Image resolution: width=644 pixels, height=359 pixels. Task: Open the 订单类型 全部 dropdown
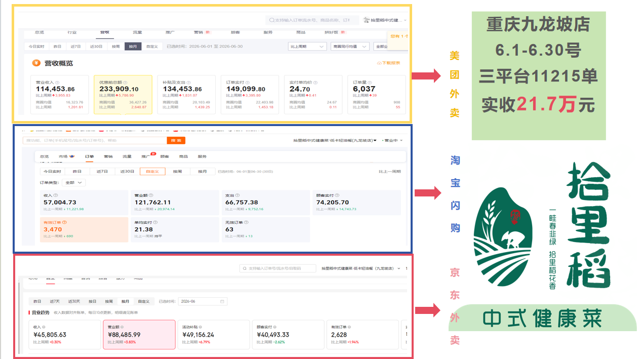(73, 182)
